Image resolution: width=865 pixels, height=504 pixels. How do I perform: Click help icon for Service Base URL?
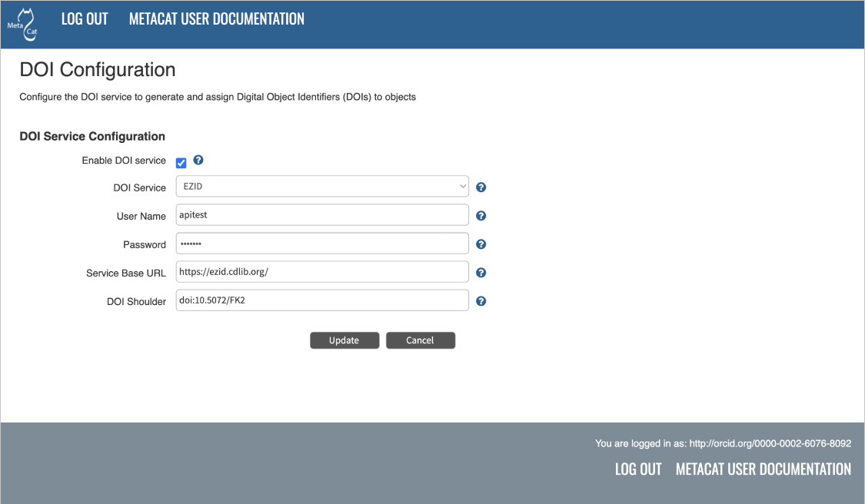(481, 273)
